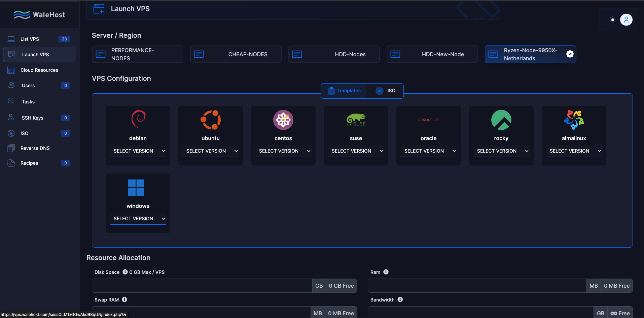The width and height of the screenshot is (644, 318).
Task: Click the Ram input field
Action: click(x=477, y=286)
